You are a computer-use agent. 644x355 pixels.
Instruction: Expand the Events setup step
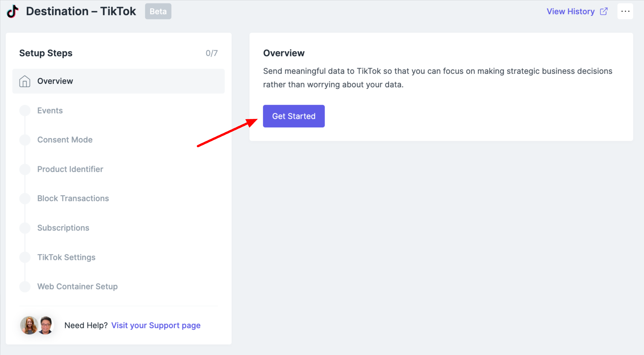coord(50,110)
